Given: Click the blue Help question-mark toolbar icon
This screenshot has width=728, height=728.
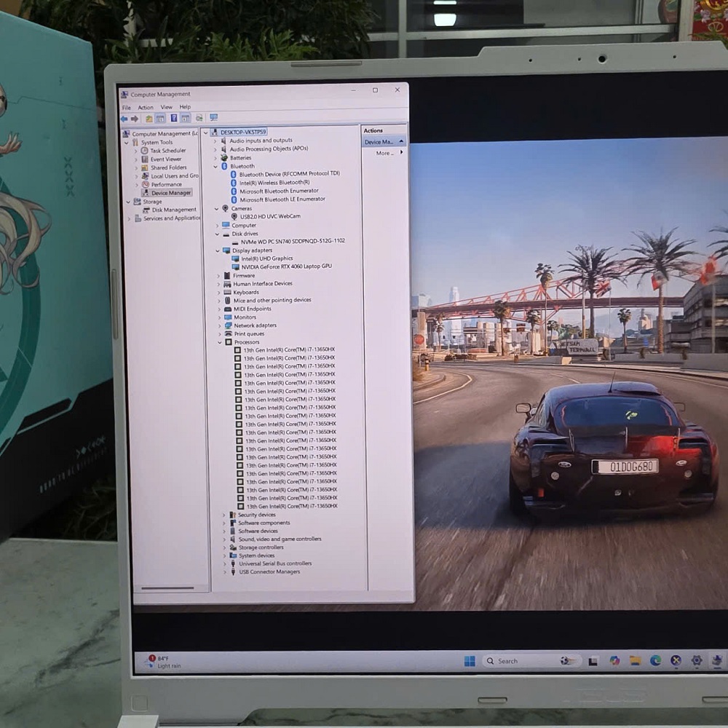Looking at the screenshot, I should click(x=174, y=119).
